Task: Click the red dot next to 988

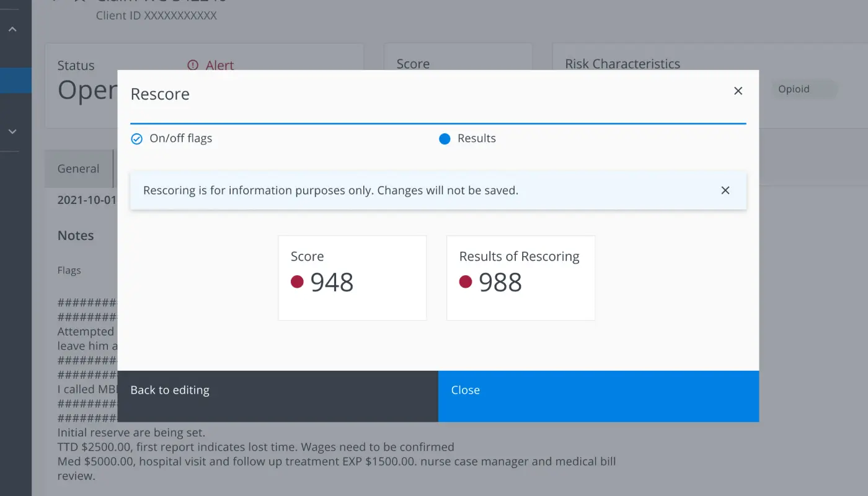Action: [466, 282]
